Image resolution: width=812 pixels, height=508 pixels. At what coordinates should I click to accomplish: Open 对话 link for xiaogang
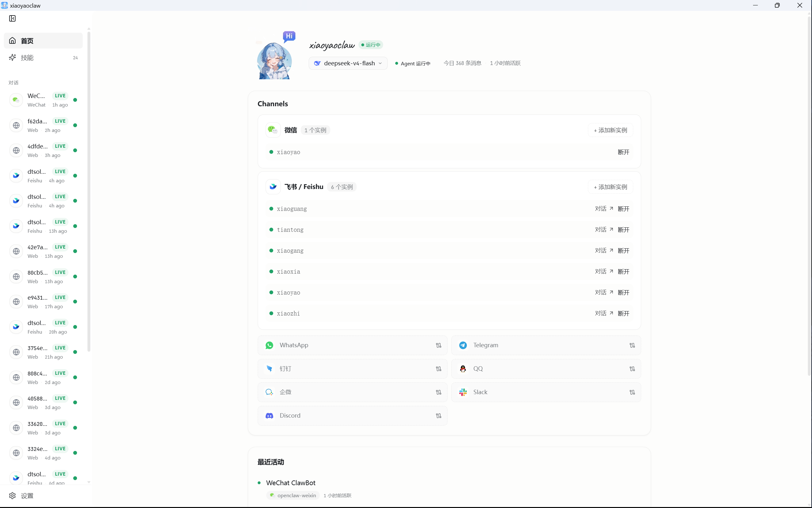coord(604,250)
